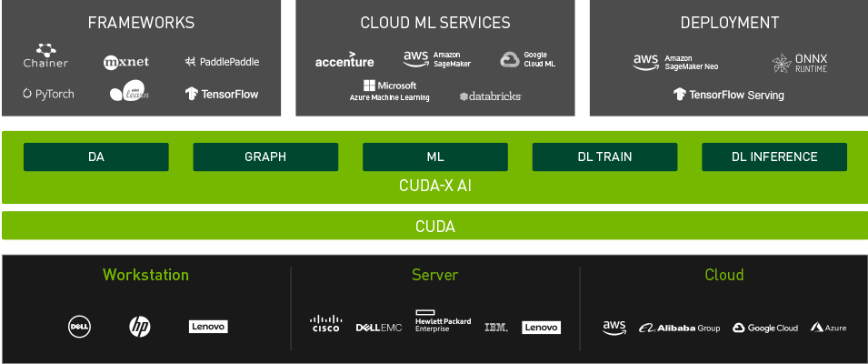Click the PyTorch logo

click(x=48, y=94)
